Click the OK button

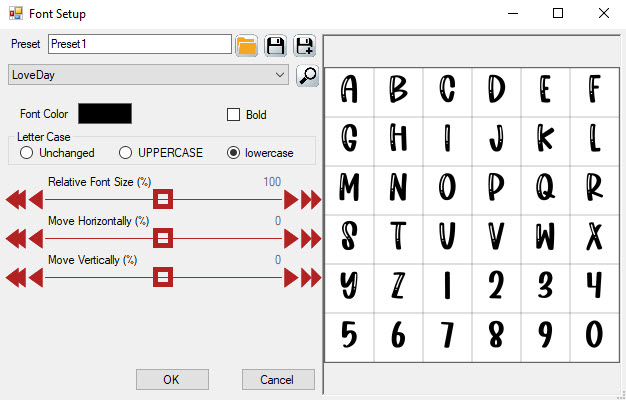point(172,379)
